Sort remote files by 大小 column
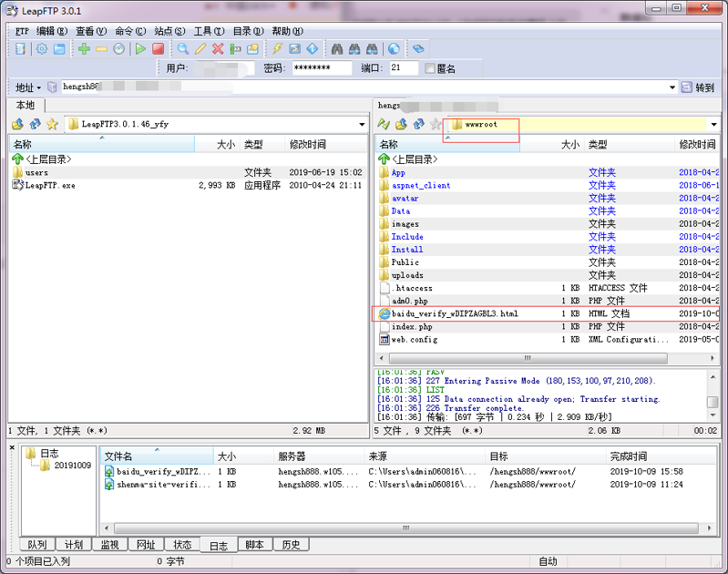 551,145
